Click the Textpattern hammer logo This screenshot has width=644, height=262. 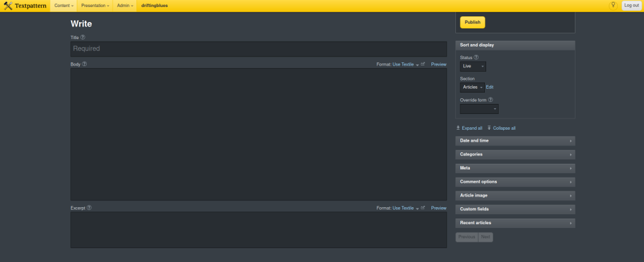pos(8,6)
